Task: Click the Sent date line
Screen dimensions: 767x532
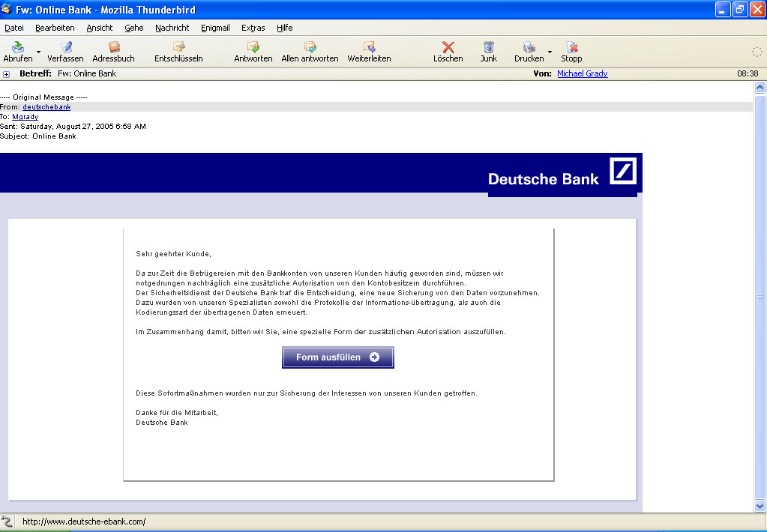Action: [x=73, y=127]
